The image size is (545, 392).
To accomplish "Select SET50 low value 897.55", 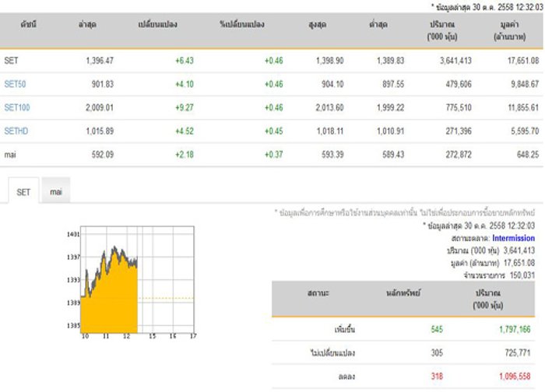I will pyautogui.click(x=393, y=84).
